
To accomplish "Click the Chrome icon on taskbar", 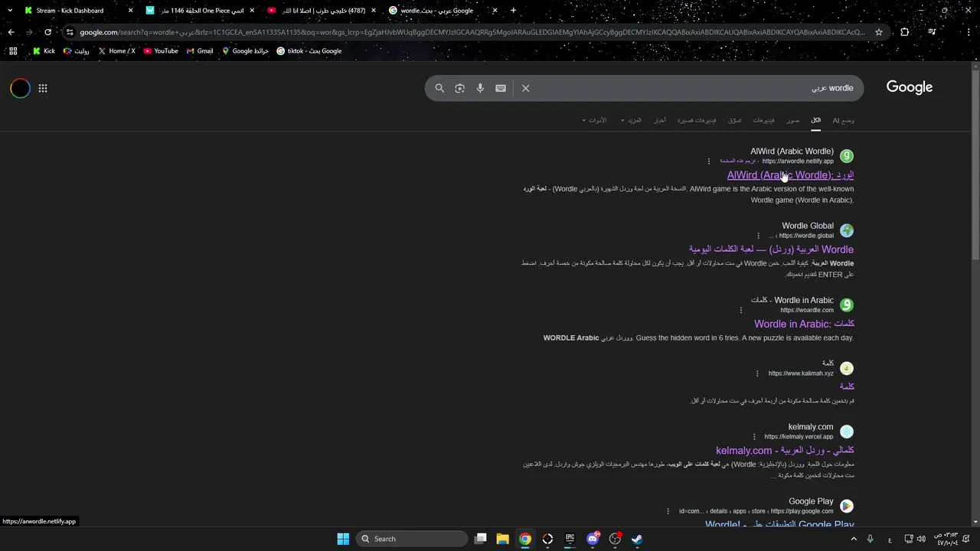I will [525, 539].
